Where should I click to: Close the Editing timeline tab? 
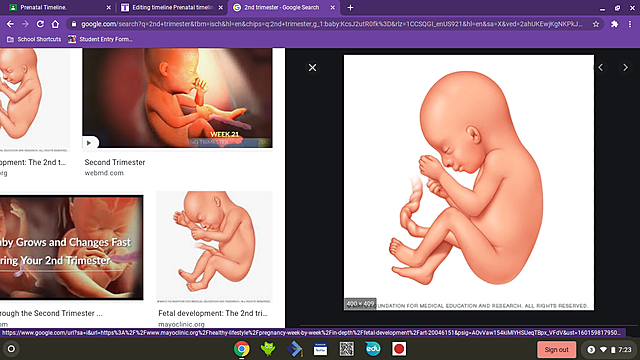coord(220,7)
